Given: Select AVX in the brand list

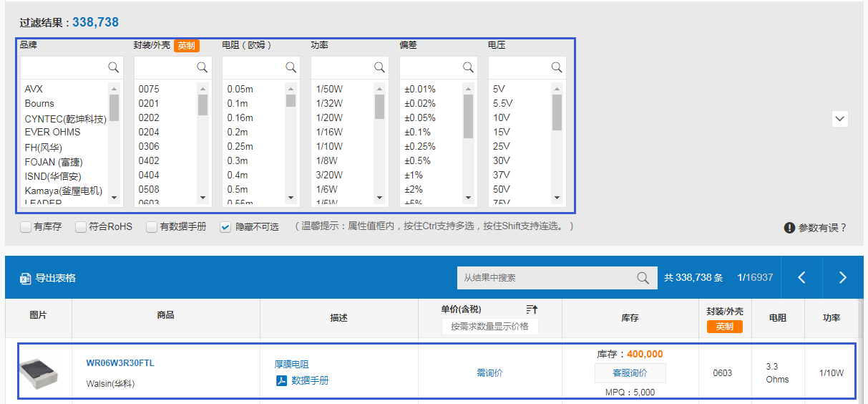Looking at the screenshot, I should click(34, 89).
